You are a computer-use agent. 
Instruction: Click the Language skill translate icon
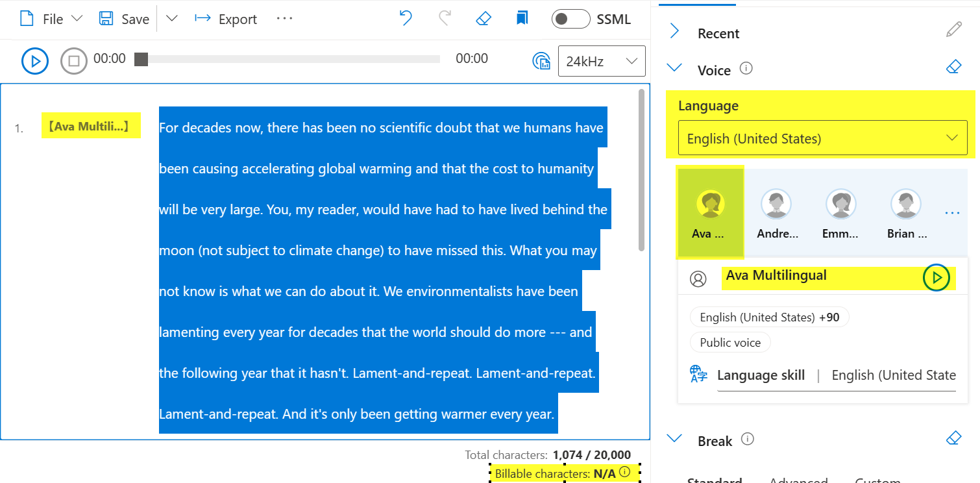click(698, 375)
